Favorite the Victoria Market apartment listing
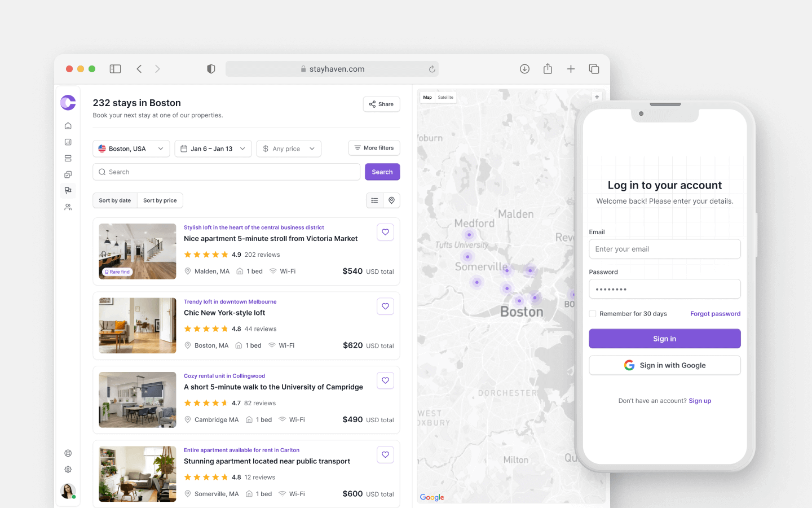This screenshot has width=812, height=508. pos(385,232)
